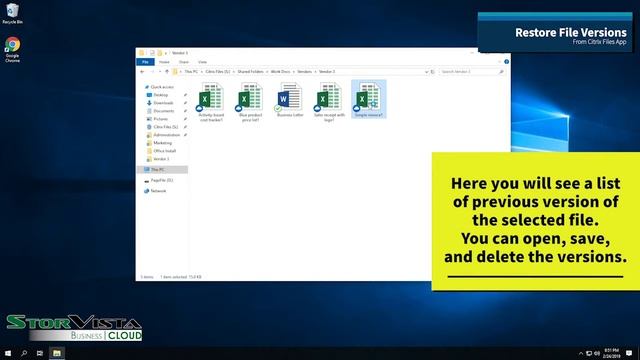Click the Forward navigation arrow
Image resolution: width=640 pixels, height=360 pixels.
pos(152,72)
